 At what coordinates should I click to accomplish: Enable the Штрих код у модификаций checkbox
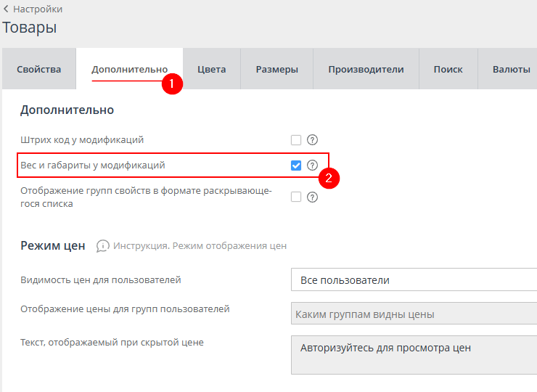[296, 140]
